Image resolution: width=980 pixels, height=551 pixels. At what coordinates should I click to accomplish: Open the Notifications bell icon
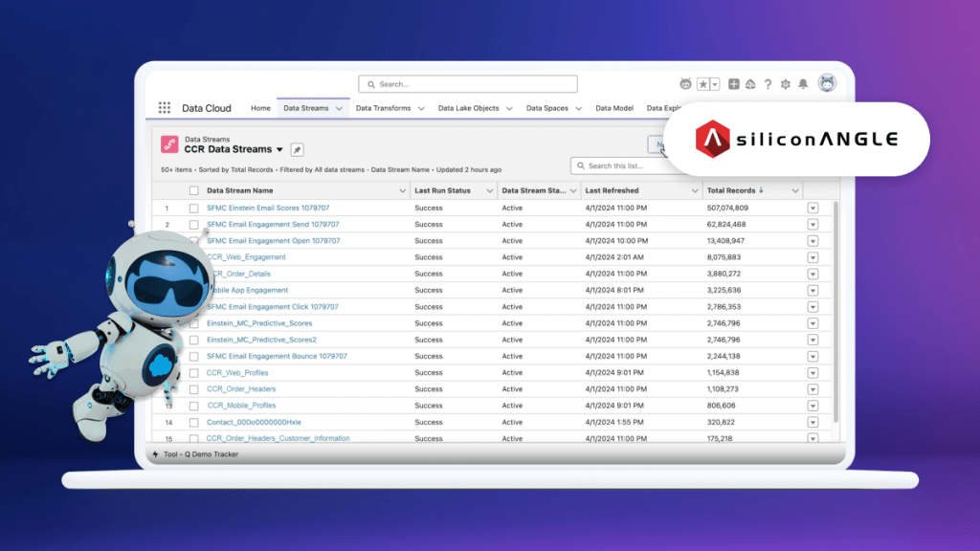(803, 84)
